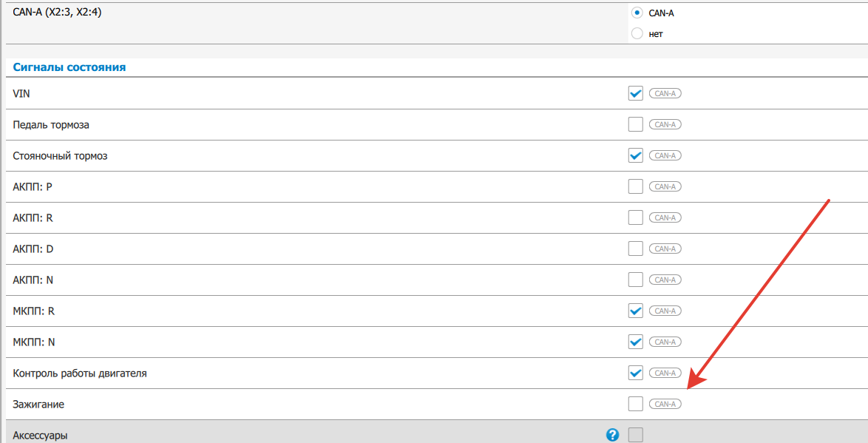868x443 pixels.
Task: Enable the Зажигание checkbox
Action: (x=635, y=404)
